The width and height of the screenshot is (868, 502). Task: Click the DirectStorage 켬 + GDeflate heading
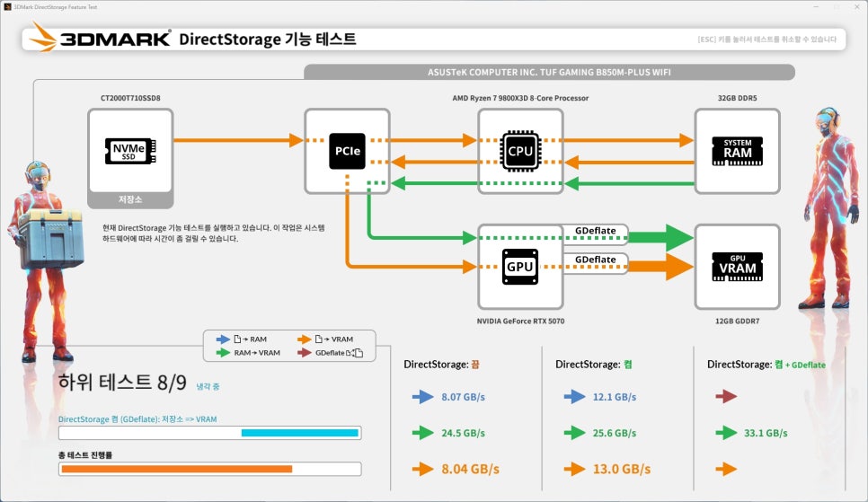(766, 365)
